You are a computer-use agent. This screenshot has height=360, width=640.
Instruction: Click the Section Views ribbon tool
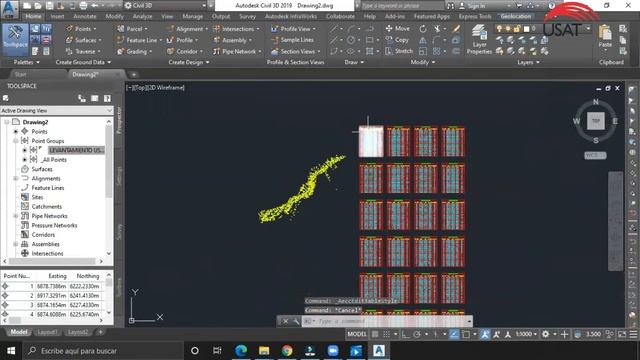295,51
